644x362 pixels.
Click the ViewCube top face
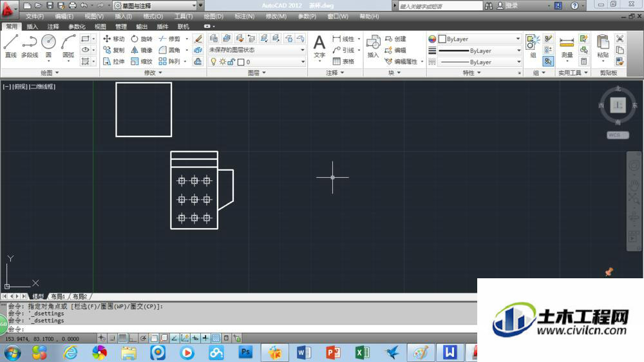point(618,105)
